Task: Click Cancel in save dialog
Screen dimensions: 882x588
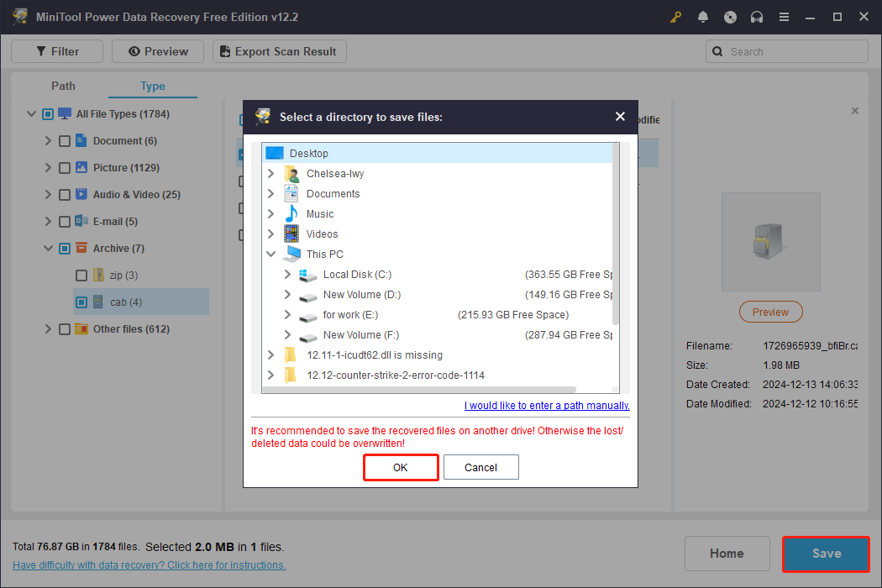Action: click(481, 467)
